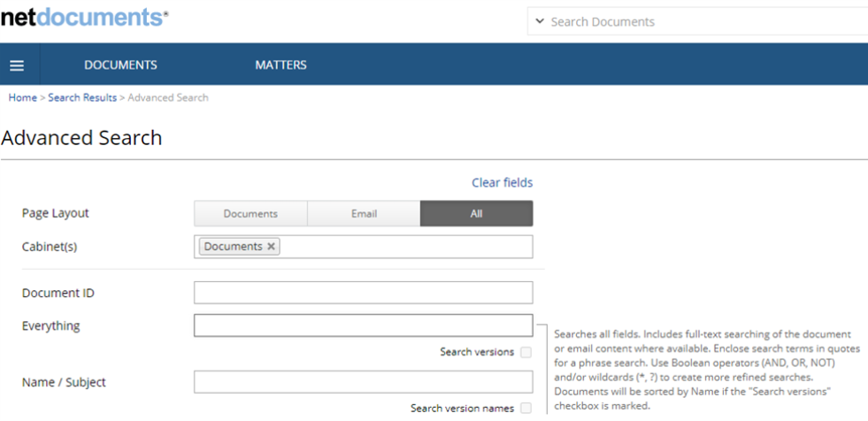Click the Document ID field
Image resolution: width=868 pixels, height=421 pixels.
click(x=363, y=293)
